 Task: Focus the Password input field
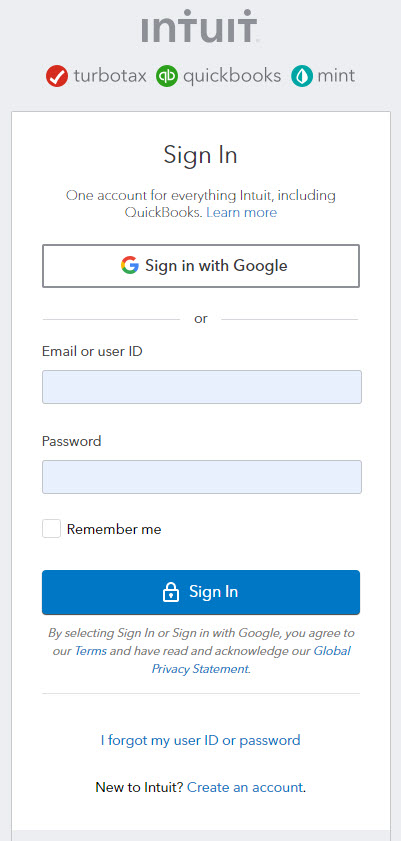pos(202,477)
